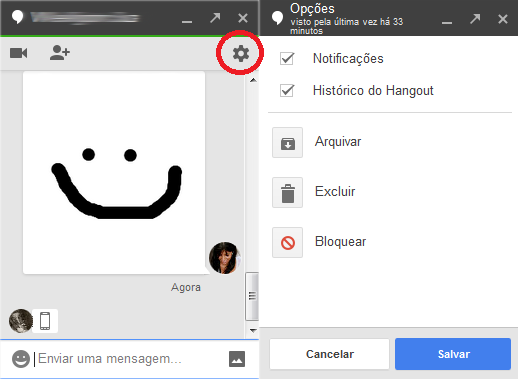Click the mobile device phone icon
Image resolution: width=518 pixels, height=379 pixels.
pos(45,321)
